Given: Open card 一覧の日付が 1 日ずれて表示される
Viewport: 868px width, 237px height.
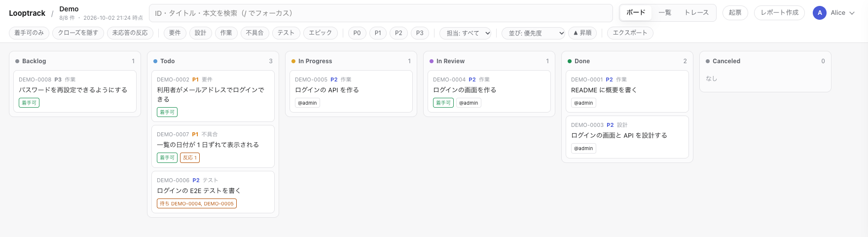Looking at the screenshot, I should click(213, 146).
